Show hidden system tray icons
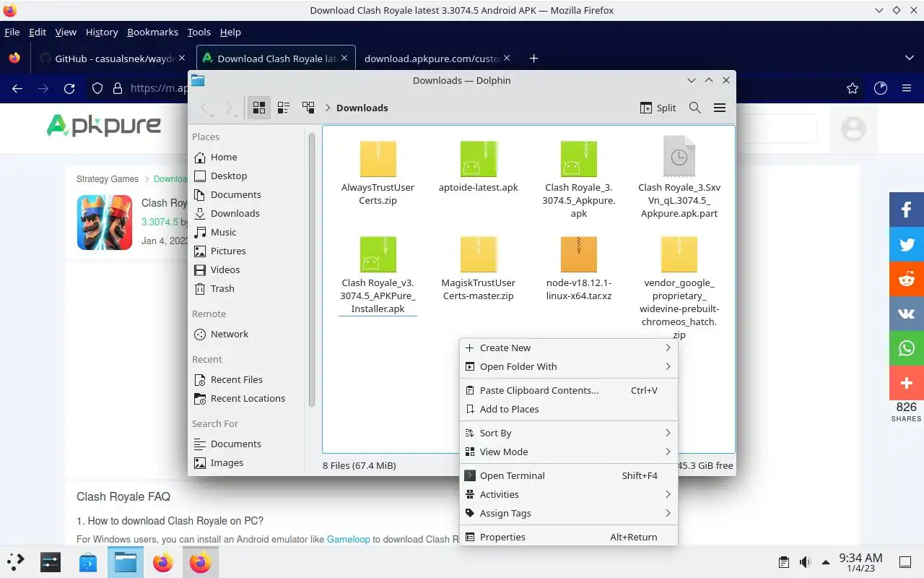924x578 pixels. [x=826, y=562]
